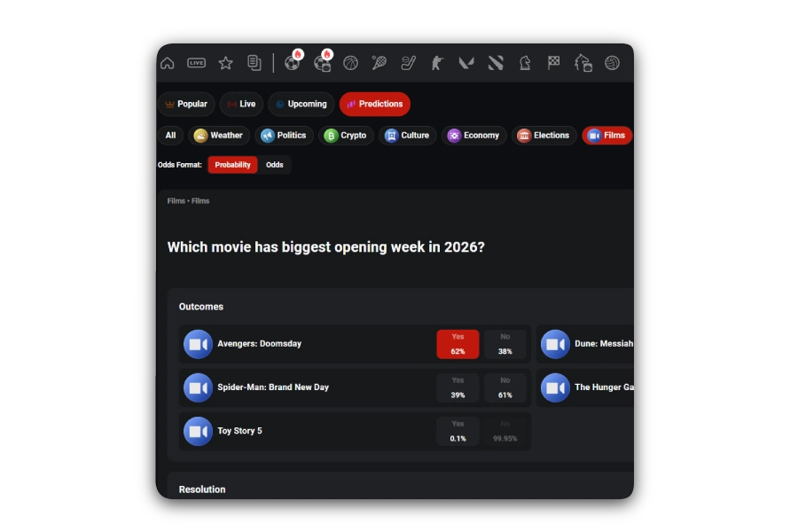Pick Yes 0.1% for Toy Story 5
Screen dimensions: 798x532
click(x=458, y=432)
